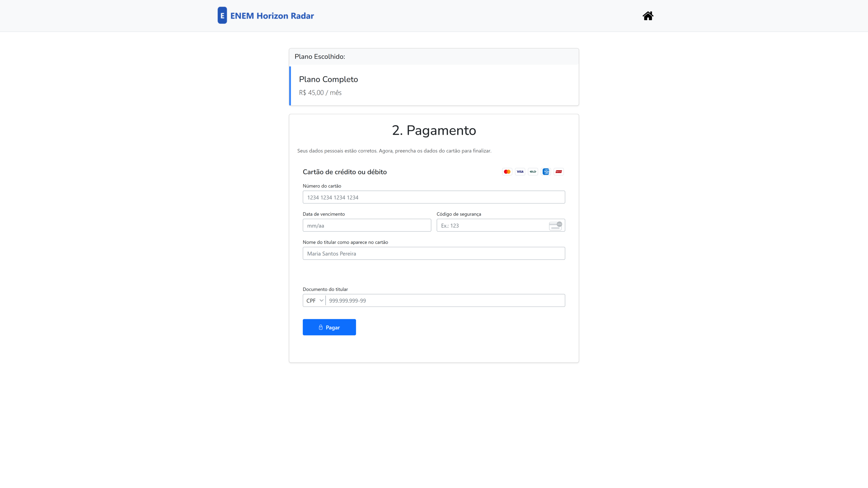Focus the Nome do titular field
Screen dimensions: 868x488
(434, 253)
